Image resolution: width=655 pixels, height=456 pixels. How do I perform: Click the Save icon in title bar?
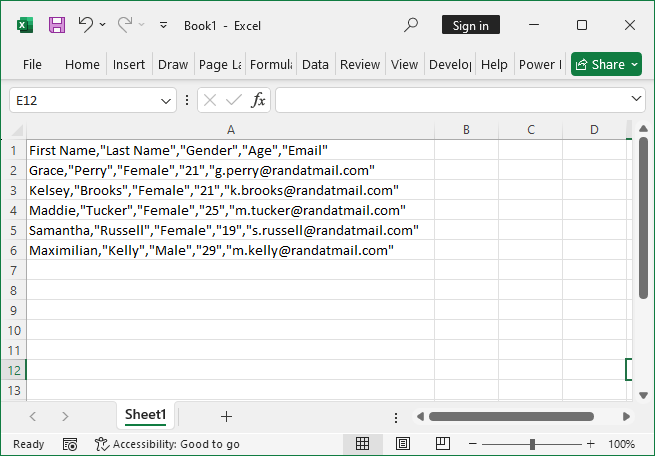(57, 25)
